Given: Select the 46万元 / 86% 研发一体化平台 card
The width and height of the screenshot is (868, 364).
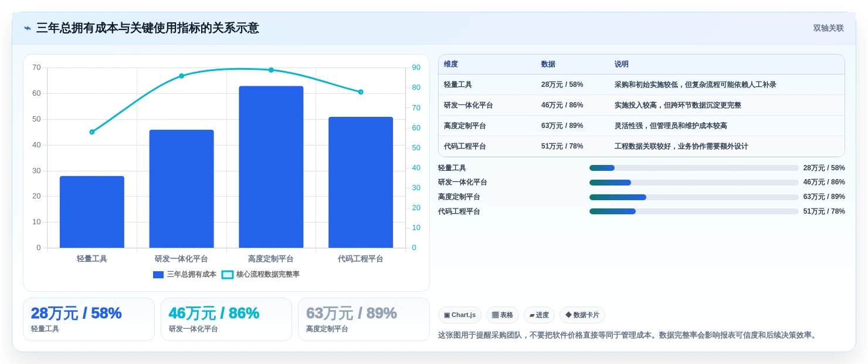Looking at the screenshot, I should pyautogui.click(x=226, y=319).
